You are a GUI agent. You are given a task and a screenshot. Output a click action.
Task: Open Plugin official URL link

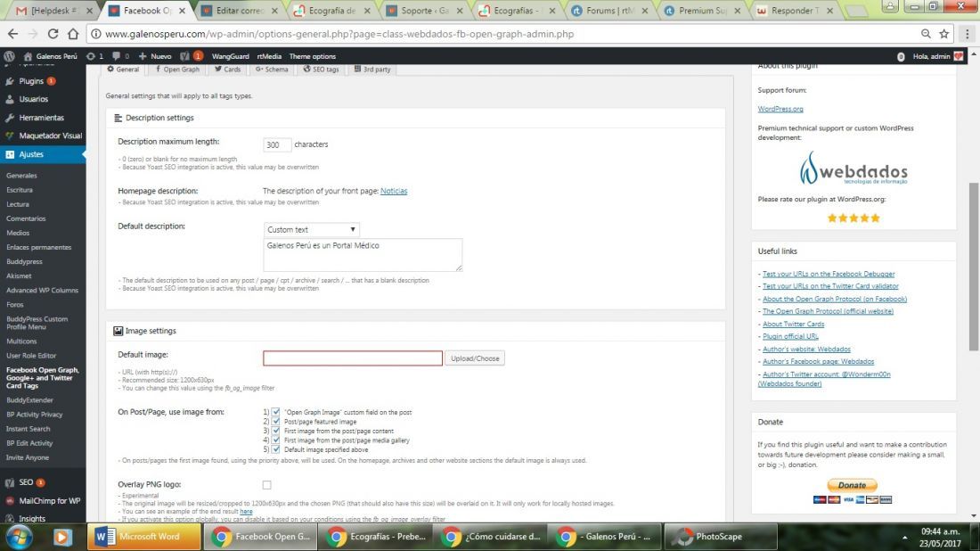790,336
